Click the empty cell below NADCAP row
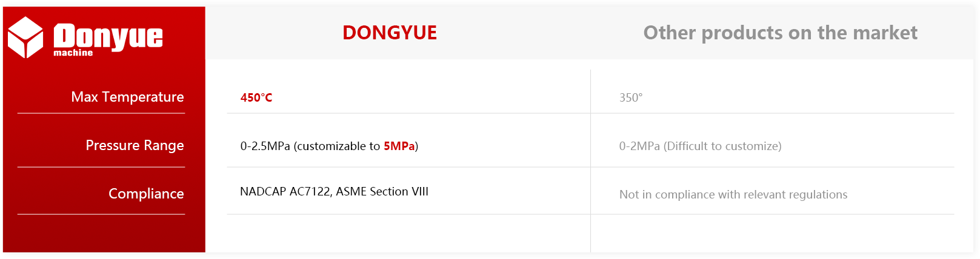The image size is (980, 259). tap(408, 234)
